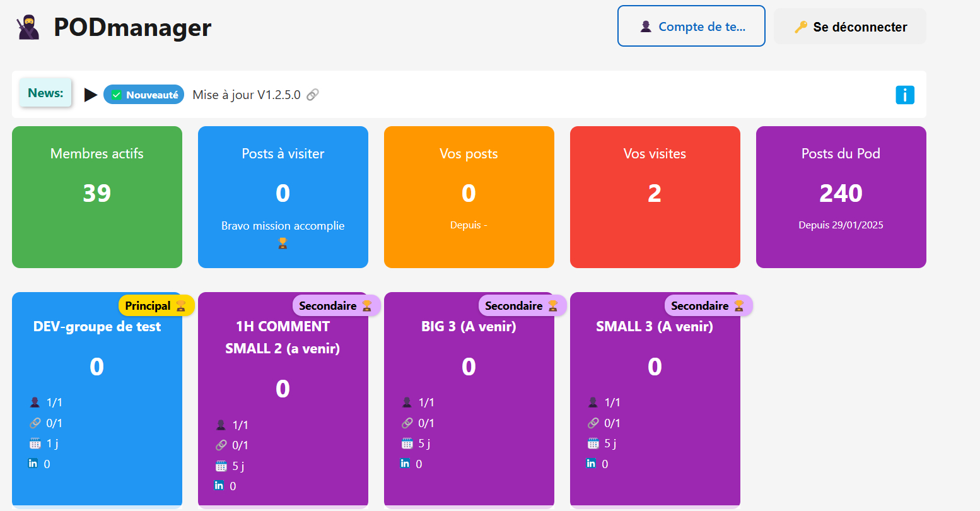Click the LinkedIn icon on DEV-groupe de test card
Screen dimensions: 980x511
32,463
